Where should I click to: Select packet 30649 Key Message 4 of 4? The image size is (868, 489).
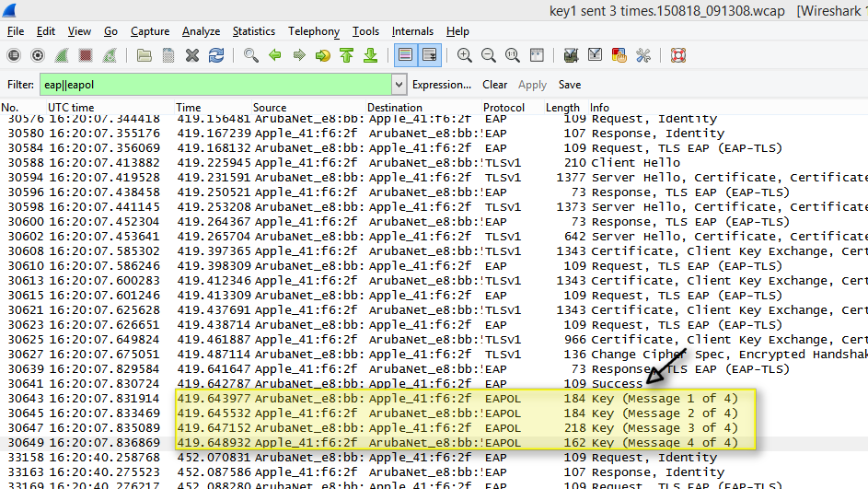(434, 443)
